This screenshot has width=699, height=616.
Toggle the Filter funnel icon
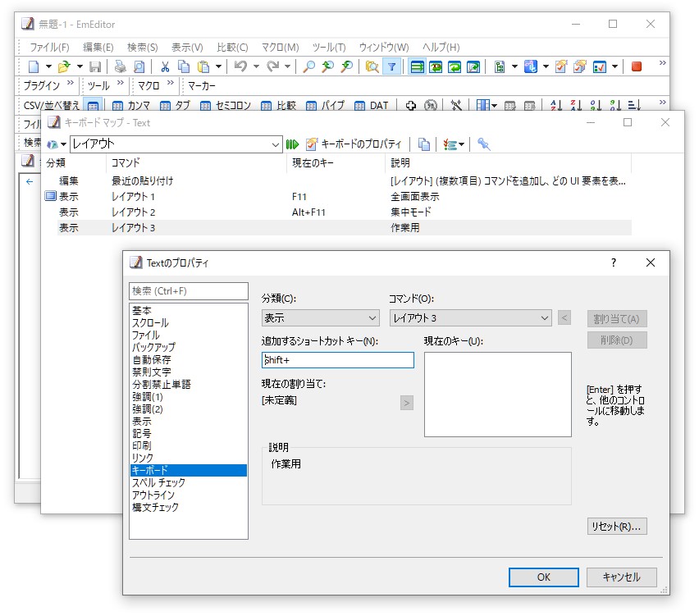pos(392,67)
